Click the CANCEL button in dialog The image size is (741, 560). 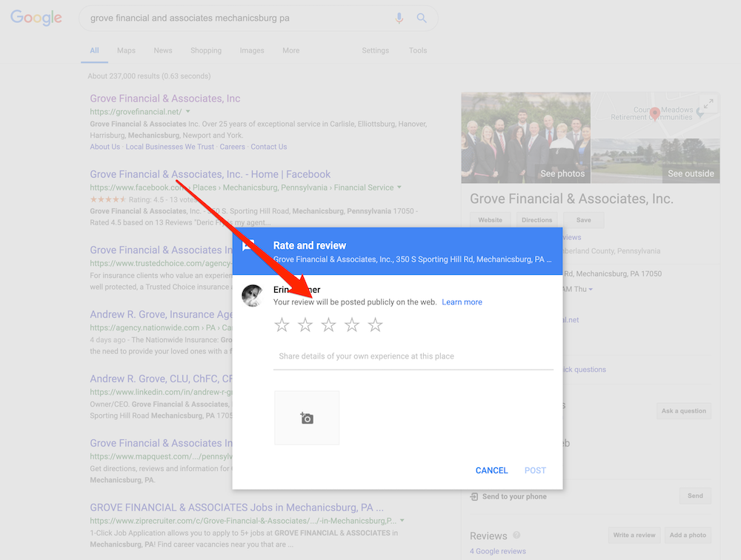click(491, 470)
